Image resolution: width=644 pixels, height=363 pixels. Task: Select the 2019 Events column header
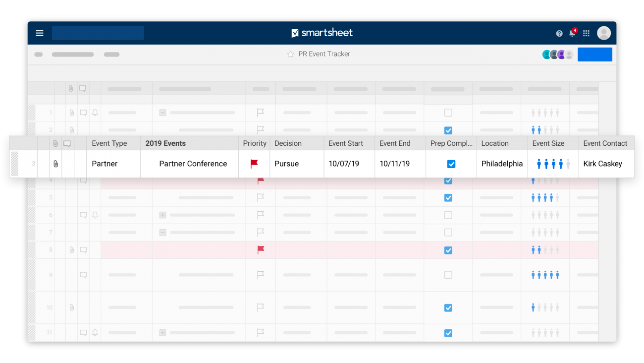[165, 143]
